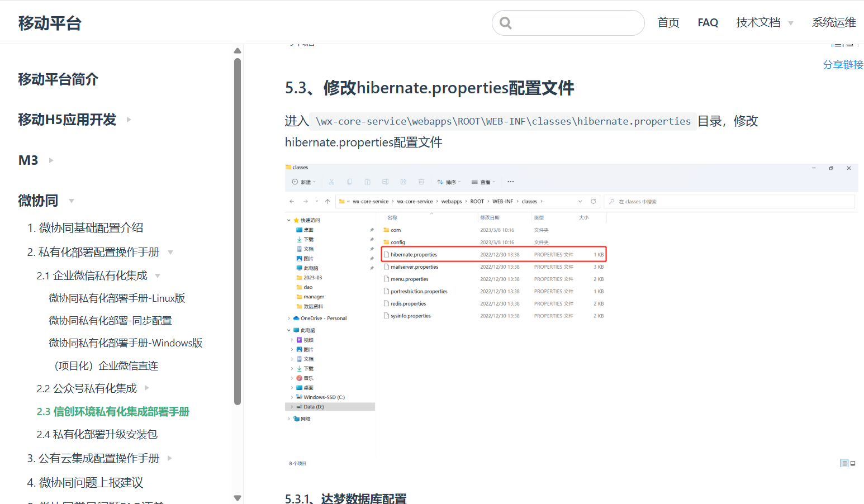Collapse the 微协同 section arrow
Screen dimensions: 864x504
click(71, 201)
